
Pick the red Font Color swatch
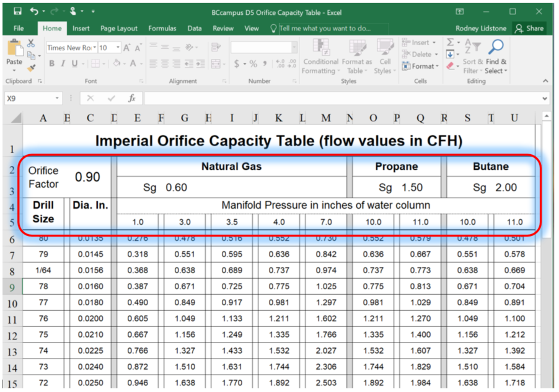click(133, 64)
